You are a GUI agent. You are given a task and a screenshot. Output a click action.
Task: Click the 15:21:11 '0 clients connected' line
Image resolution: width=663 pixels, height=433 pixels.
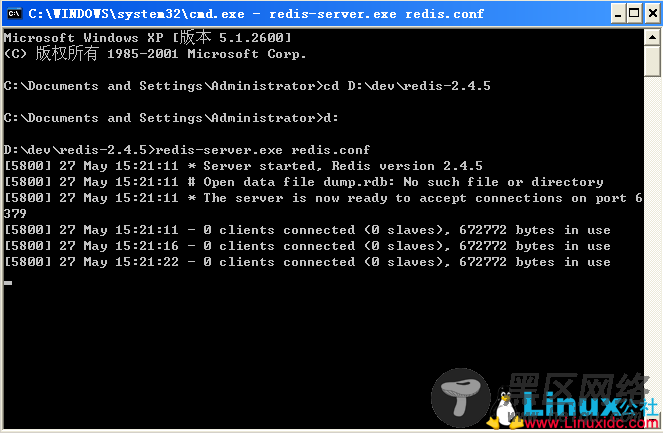click(307, 230)
